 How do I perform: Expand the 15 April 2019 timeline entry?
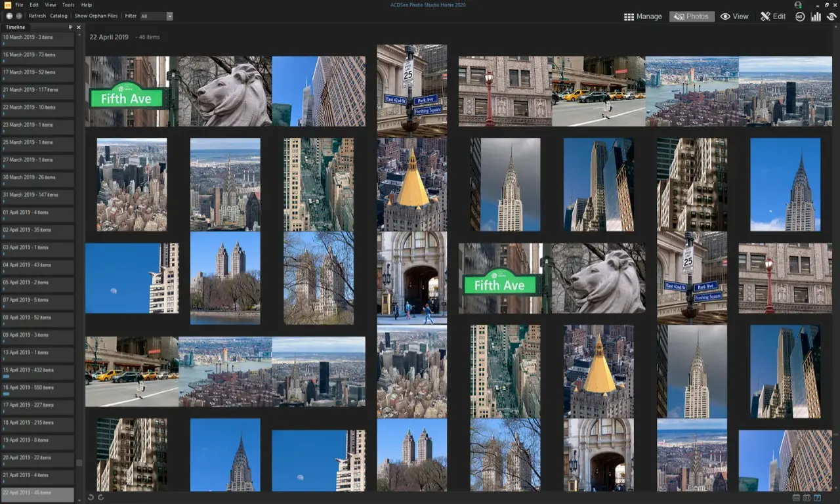coord(37,370)
